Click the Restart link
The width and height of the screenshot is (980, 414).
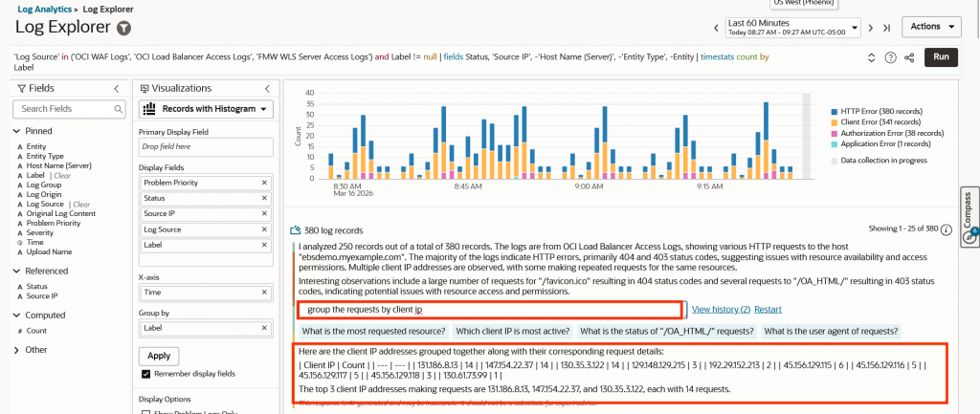coord(768,309)
